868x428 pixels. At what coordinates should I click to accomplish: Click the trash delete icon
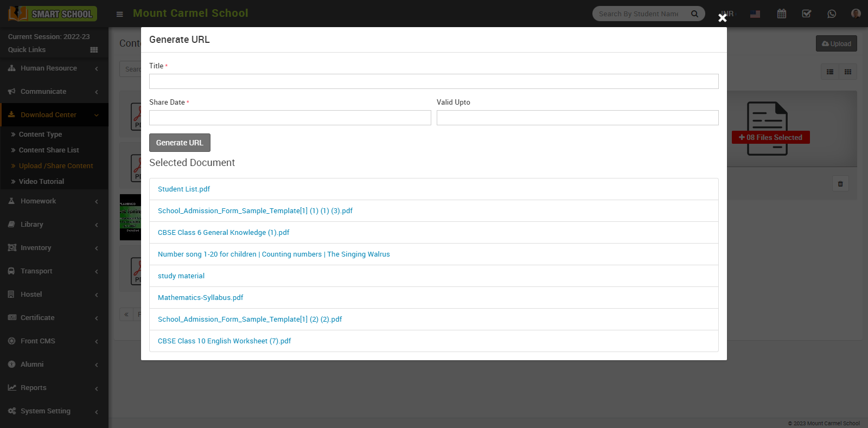(x=840, y=184)
